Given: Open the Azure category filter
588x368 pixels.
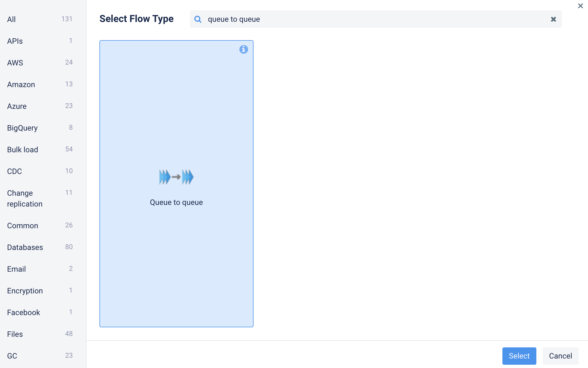Looking at the screenshot, I should click(x=17, y=106).
